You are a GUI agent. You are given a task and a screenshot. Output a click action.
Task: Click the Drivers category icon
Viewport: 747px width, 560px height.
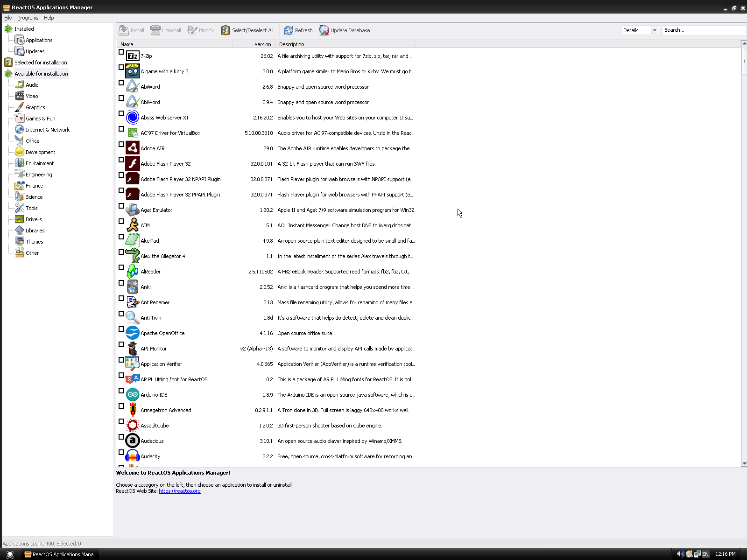(x=19, y=219)
